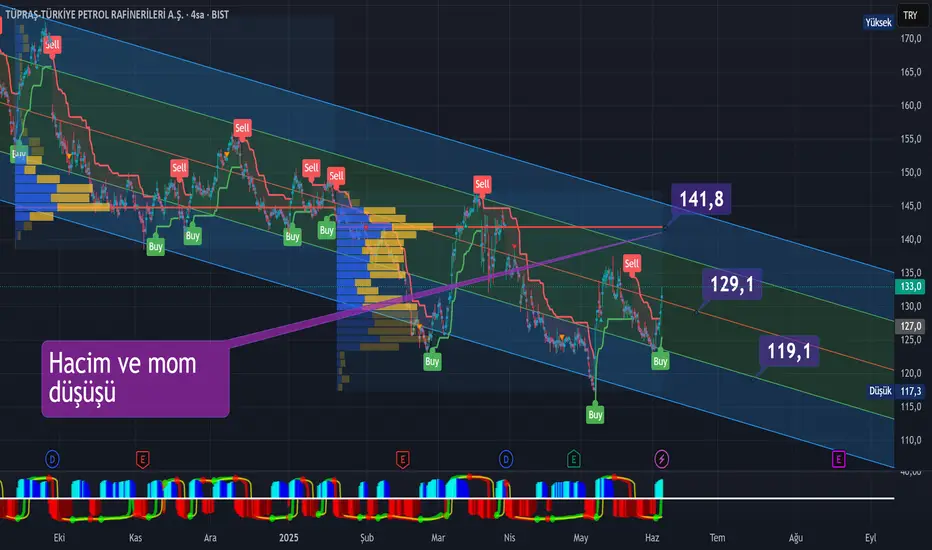This screenshot has width=932, height=550.
Task: Click the 2025 label on time axis
Action: point(288,538)
